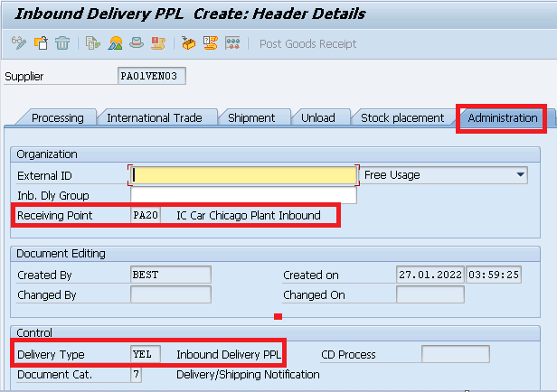
Task: Click the Receiving Point field PA20
Action: click(146, 215)
